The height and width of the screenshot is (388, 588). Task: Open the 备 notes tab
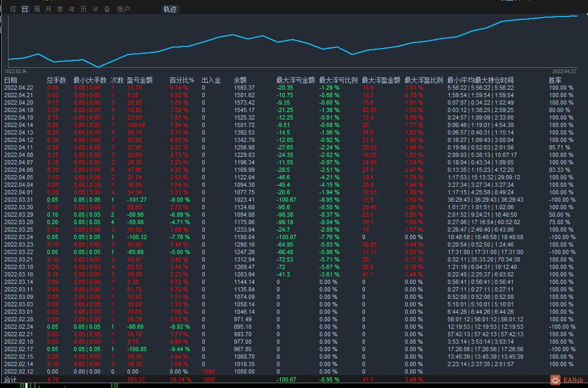(x=107, y=9)
